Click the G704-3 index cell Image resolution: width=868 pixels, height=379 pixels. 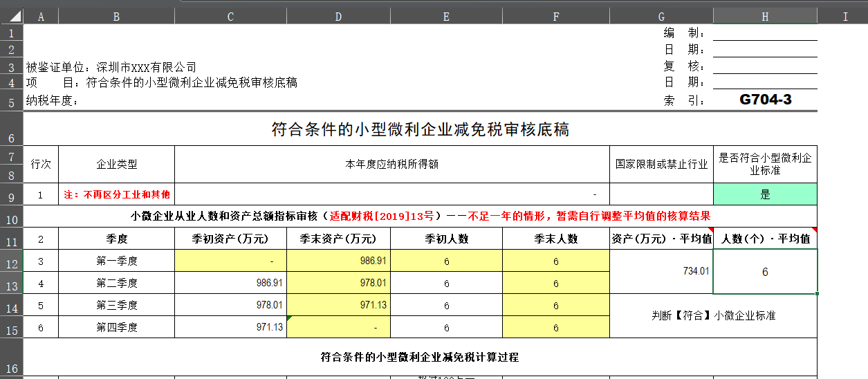(x=765, y=100)
